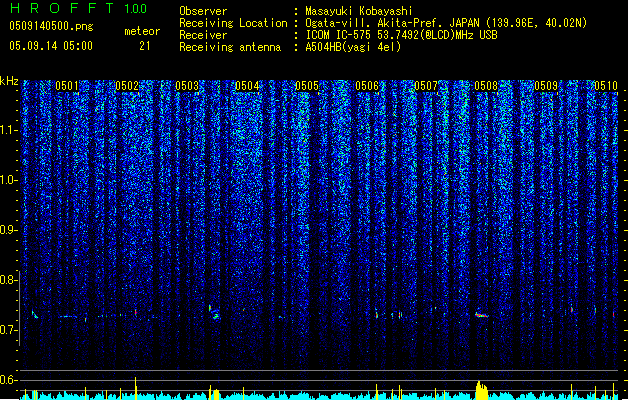The width and height of the screenshot is (629, 400).
Task: Click the 0509 time marker
Action: (x=546, y=86)
